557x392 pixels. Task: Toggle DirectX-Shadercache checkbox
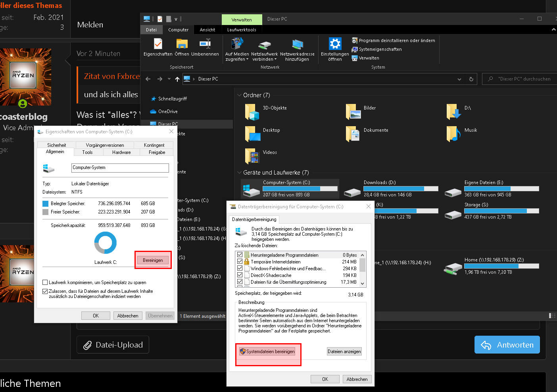[240, 275]
